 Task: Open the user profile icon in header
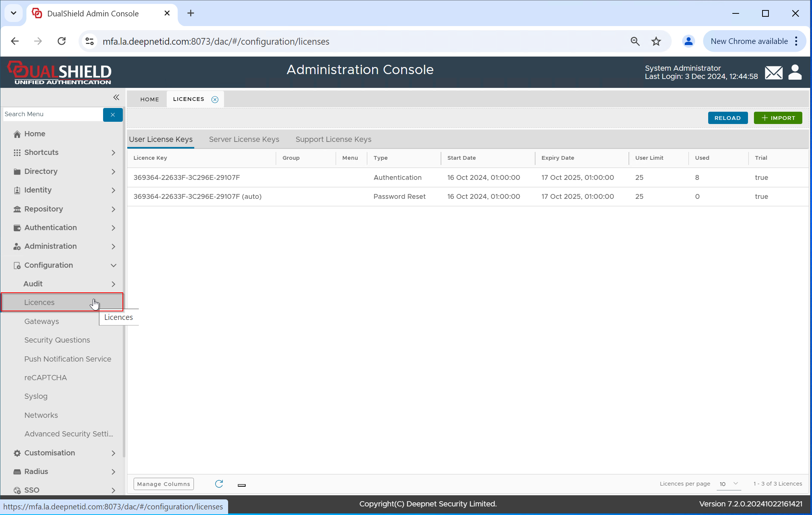(795, 73)
